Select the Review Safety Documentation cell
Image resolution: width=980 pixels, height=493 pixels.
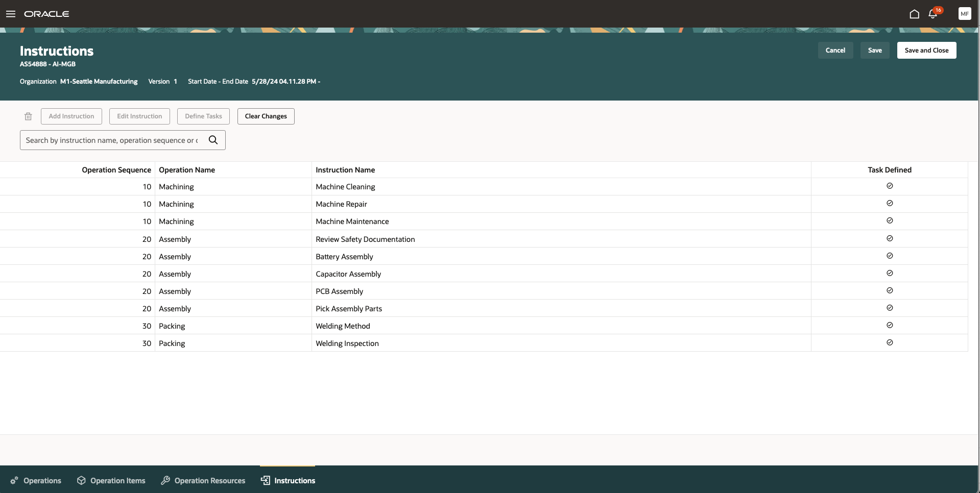561,239
